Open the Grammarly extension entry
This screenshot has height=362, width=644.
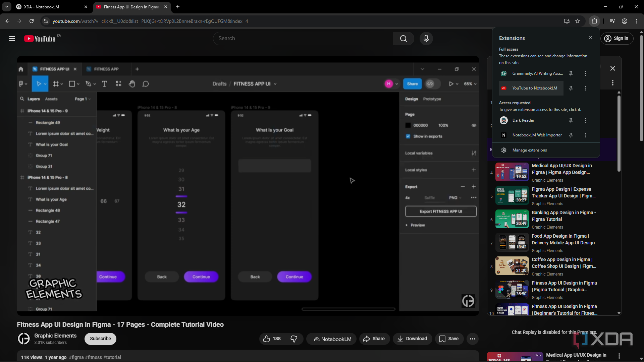[531, 73]
